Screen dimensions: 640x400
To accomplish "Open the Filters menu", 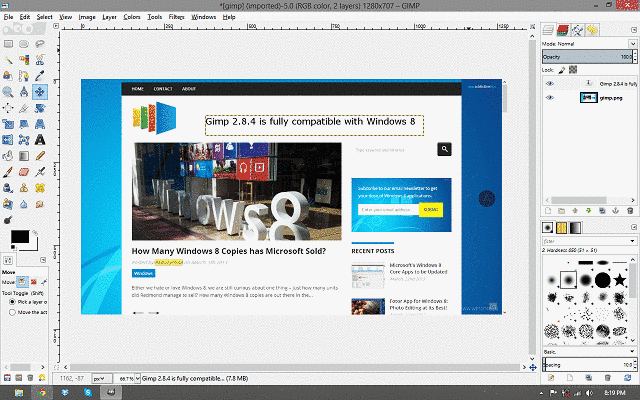I will tap(176, 17).
